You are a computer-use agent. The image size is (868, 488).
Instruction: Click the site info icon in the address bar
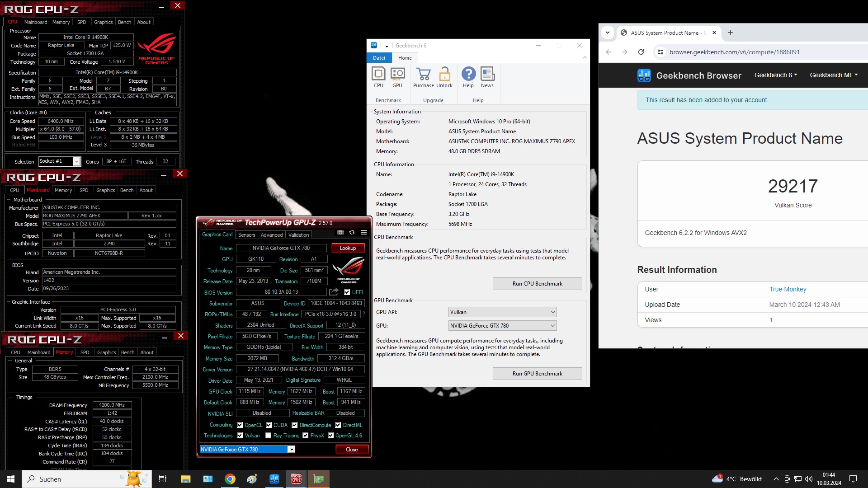tap(660, 52)
